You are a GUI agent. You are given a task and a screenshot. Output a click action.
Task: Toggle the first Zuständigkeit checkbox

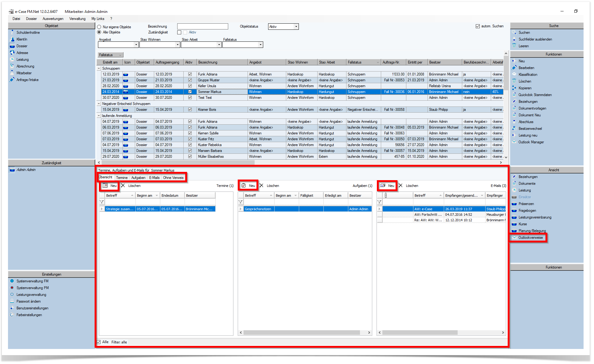click(x=179, y=32)
